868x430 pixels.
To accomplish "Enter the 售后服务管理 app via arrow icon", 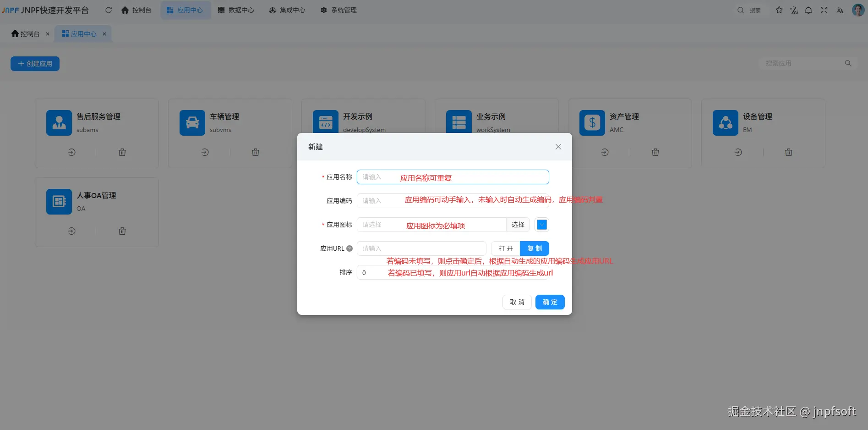I will (72, 152).
